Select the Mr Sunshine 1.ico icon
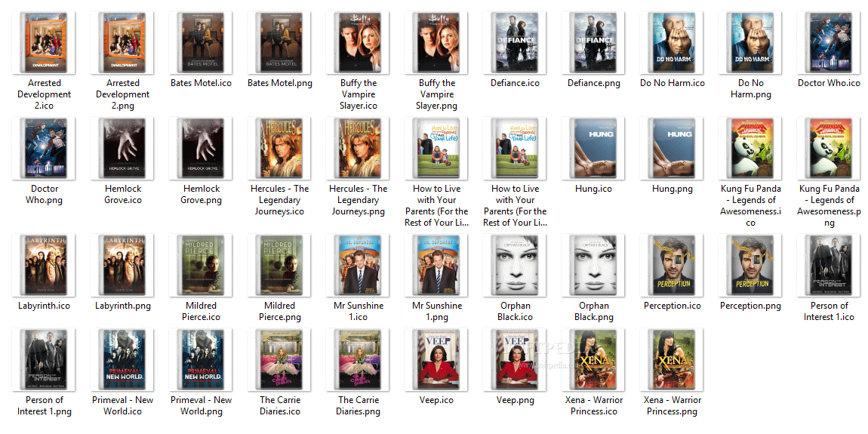Viewport: 868px width, 434px height. [359, 265]
